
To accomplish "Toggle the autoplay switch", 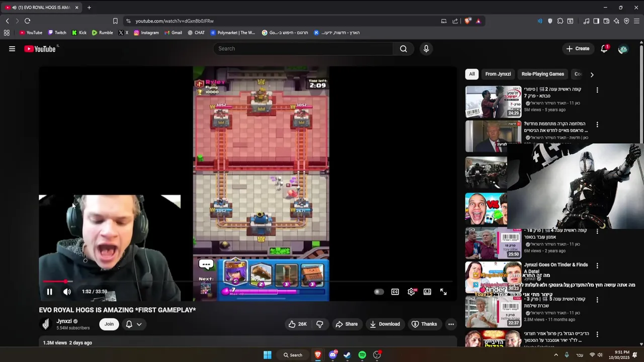I will (379, 292).
